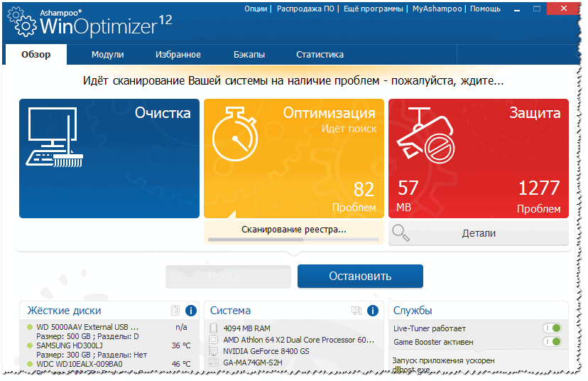Click the 4094 MB RAM entry
The width and height of the screenshot is (588, 381).
coord(246,328)
